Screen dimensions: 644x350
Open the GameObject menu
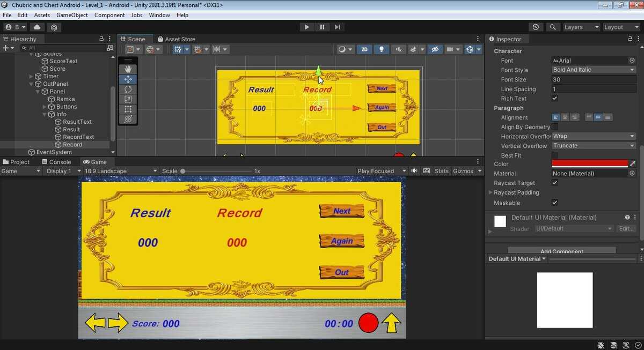(72, 15)
